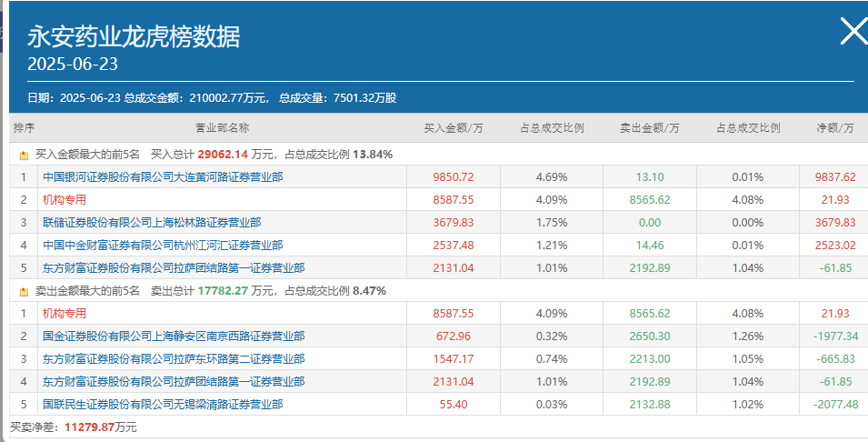868x442 pixels.
Task: Click the sell amount 2132.88 cell
Action: pyautogui.click(x=649, y=405)
